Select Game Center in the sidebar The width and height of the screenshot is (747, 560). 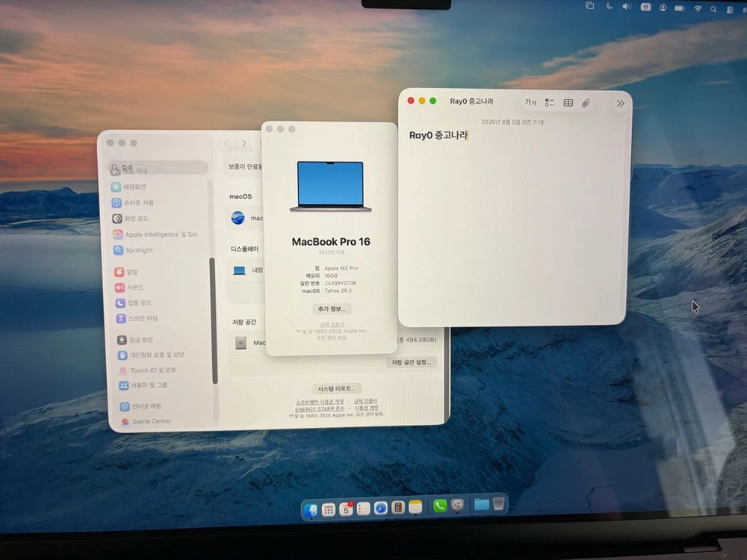[146, 421]
